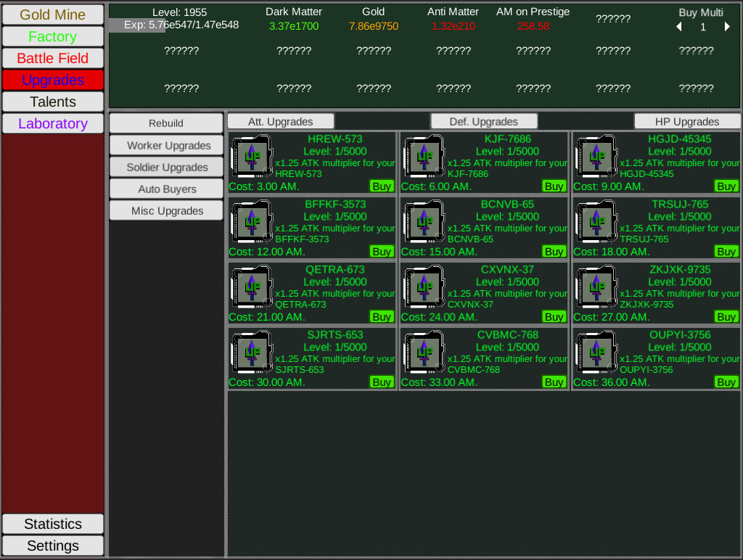Select the BCNVB-65 upgrade icon
Screen dimensions: 743x560
[x=424, y=221]
